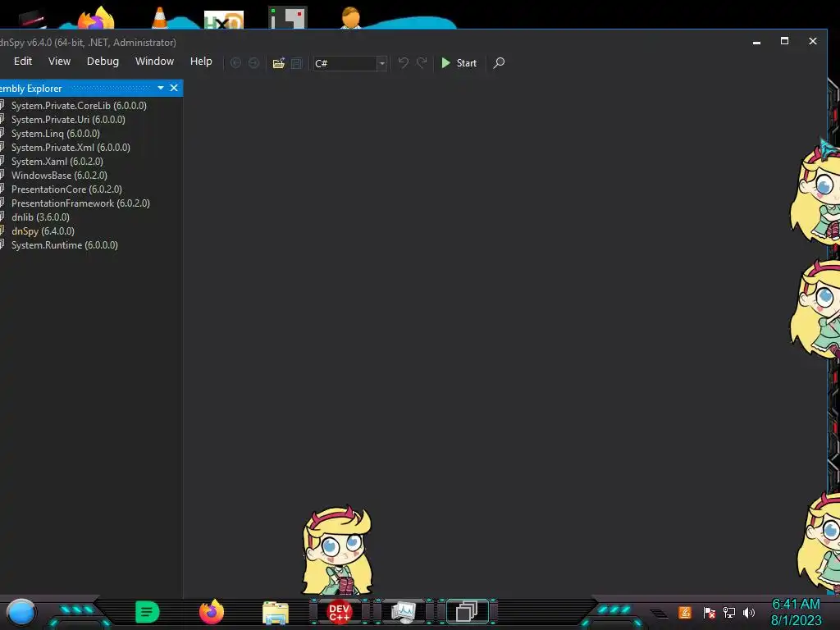Switch to Dev-C++ on the taskbar
840x630 pixels.
tap(339, 612)
